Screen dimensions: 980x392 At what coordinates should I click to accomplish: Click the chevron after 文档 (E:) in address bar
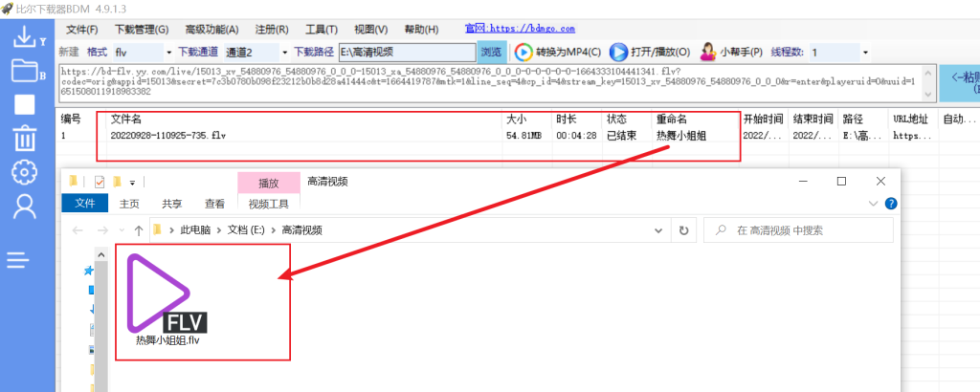[273, 230]
